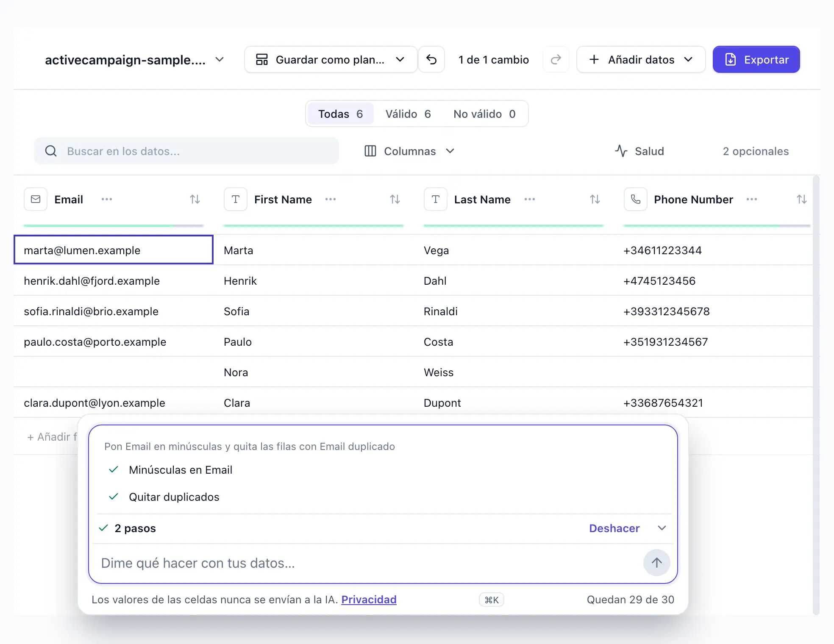
Task: Click the 2 opcionales label
Action: pyautogui.click(x=756, y=151)
